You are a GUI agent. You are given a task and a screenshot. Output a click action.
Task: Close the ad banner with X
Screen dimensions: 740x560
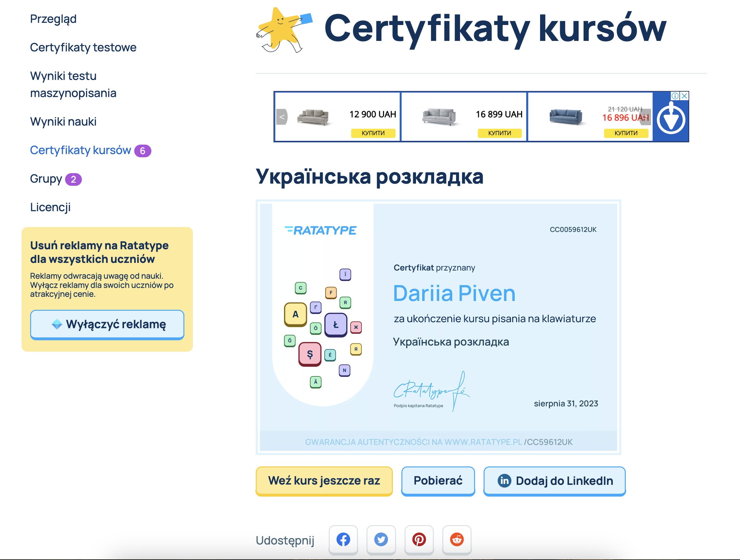684,96
